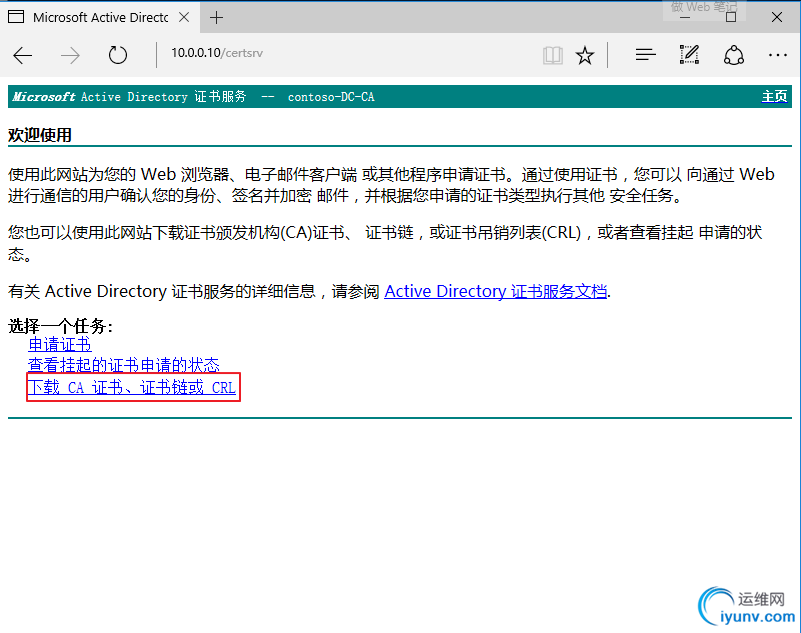Viewport: 801px width, 633px height.
Task: Click the forward navigation arrow
Action: tap(70, 55)
